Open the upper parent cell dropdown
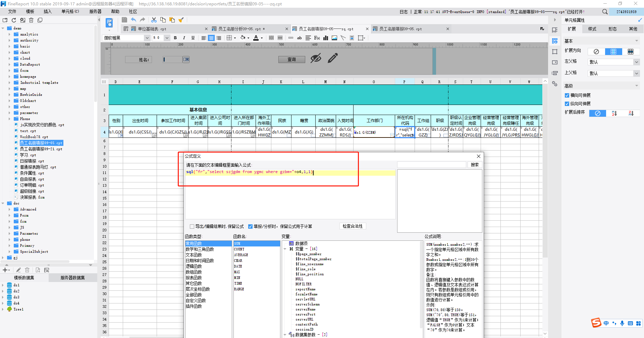This screenshot has height=338, width=644. [636, 73]
